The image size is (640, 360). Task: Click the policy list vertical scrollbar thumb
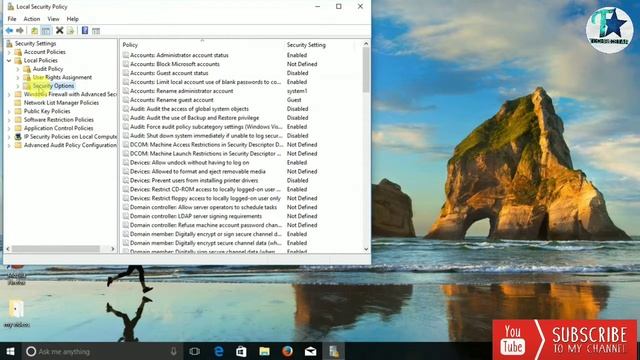[366, 69]
